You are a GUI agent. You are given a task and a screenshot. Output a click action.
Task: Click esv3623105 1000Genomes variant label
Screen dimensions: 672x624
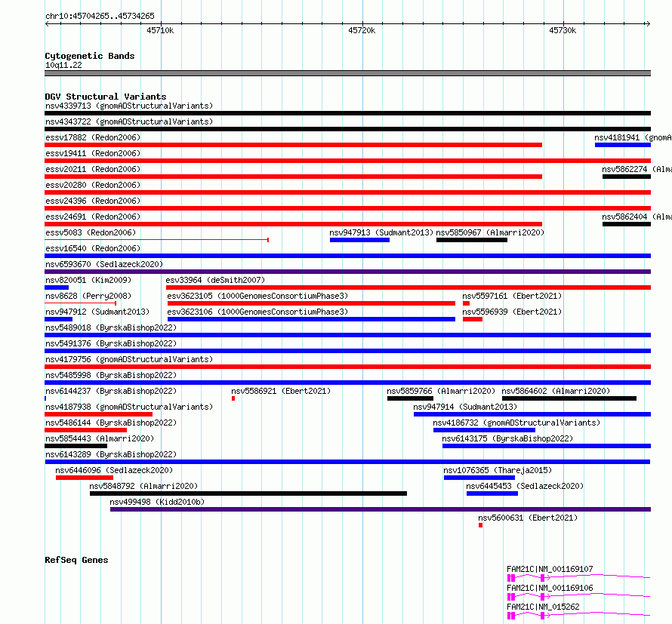257,296
